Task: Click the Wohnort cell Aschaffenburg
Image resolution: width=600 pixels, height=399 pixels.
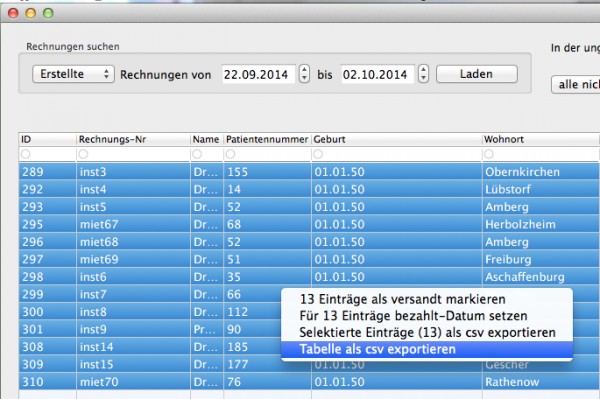Action: 541,277
